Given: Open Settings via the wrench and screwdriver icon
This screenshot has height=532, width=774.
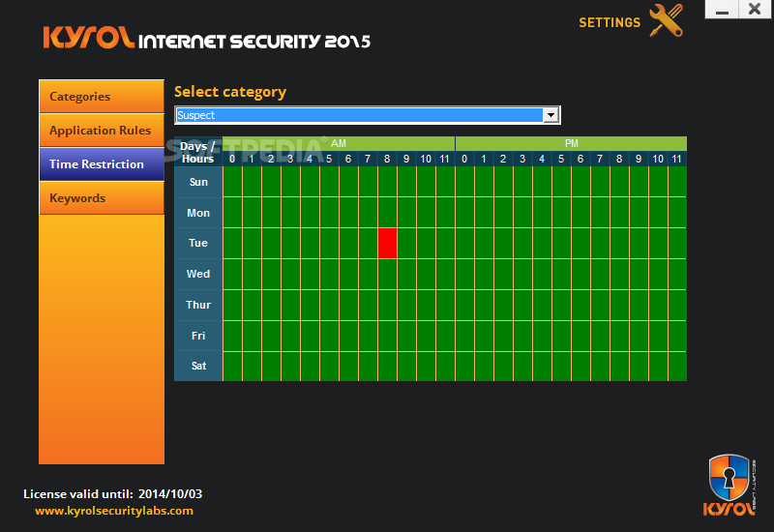Looking at the screenshot, I should [x=667, y=20].
